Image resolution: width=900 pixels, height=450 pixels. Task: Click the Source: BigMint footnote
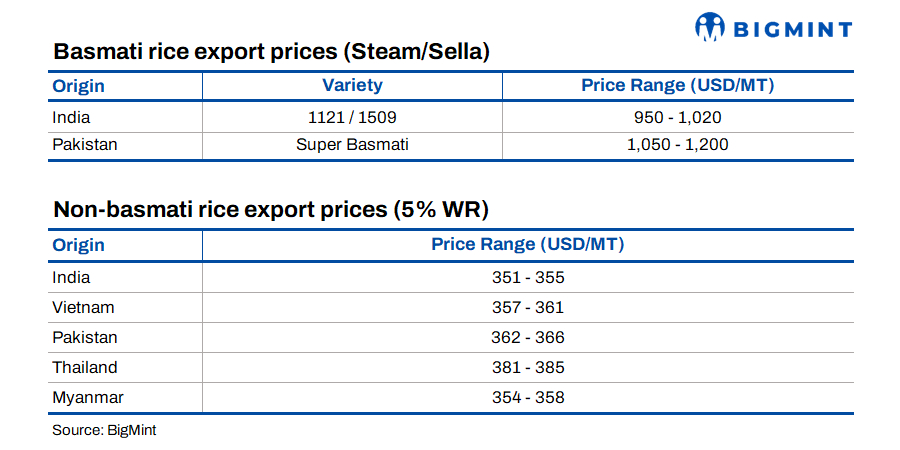click(104, 430)
